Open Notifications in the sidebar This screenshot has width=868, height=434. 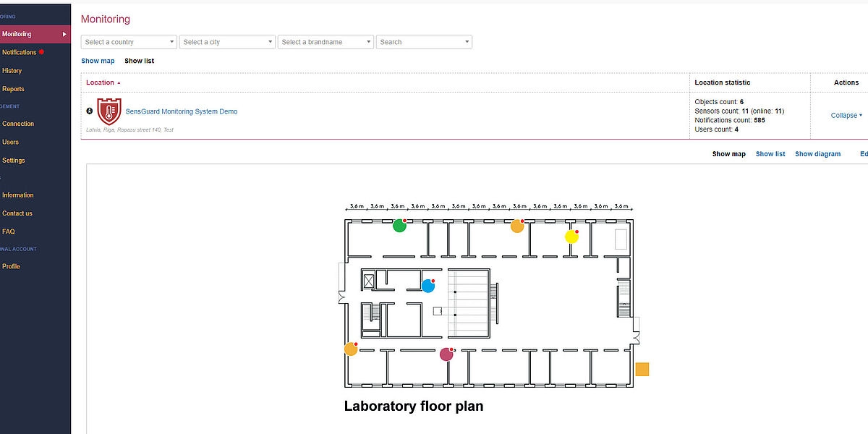(20, 53)
